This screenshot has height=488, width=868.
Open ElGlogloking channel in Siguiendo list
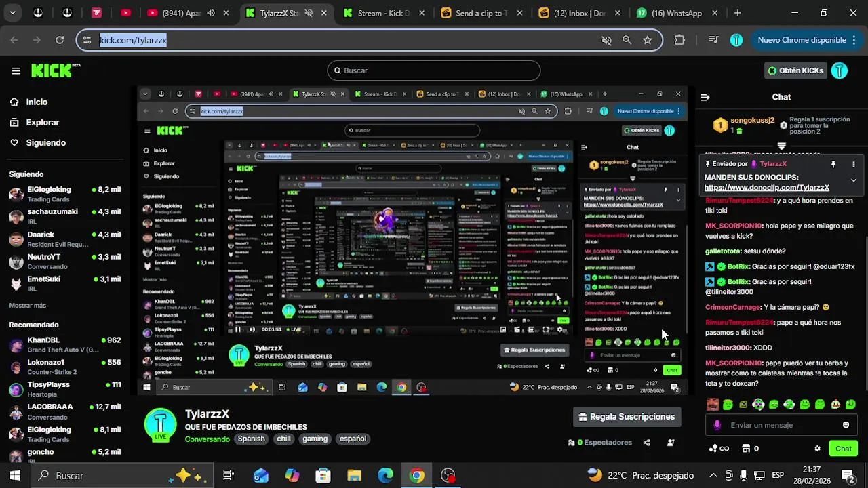click(x=64, y=194)
